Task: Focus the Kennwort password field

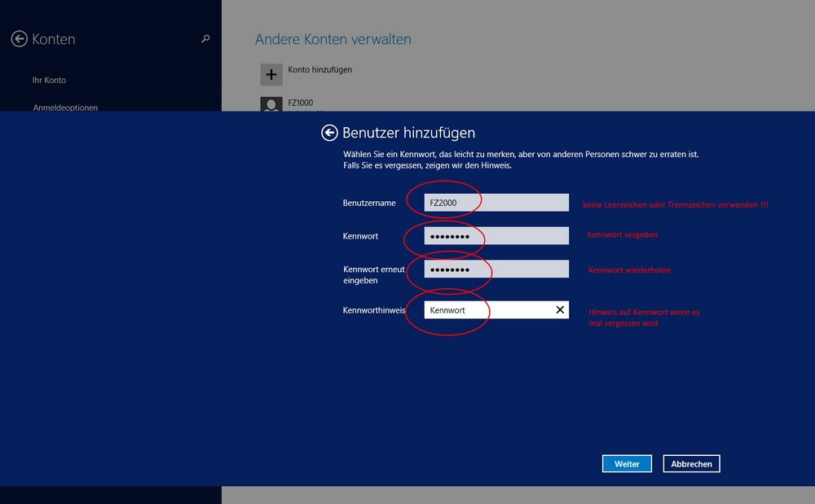Action: (x=496, y=235)
